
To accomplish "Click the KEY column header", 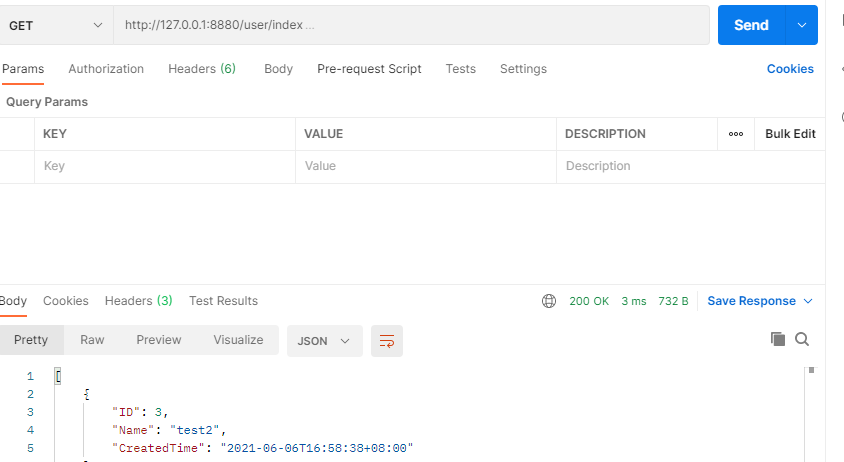I will [55, 134].
